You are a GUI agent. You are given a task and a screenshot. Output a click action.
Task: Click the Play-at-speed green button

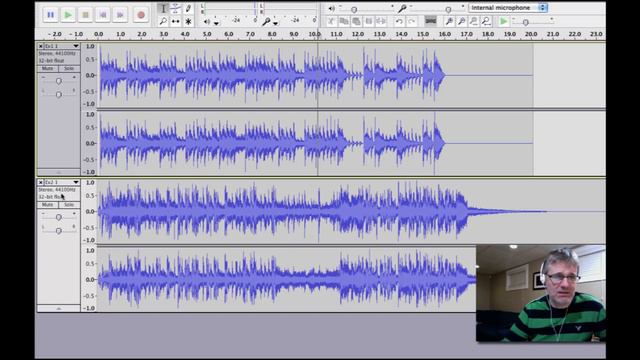point(504,21)
